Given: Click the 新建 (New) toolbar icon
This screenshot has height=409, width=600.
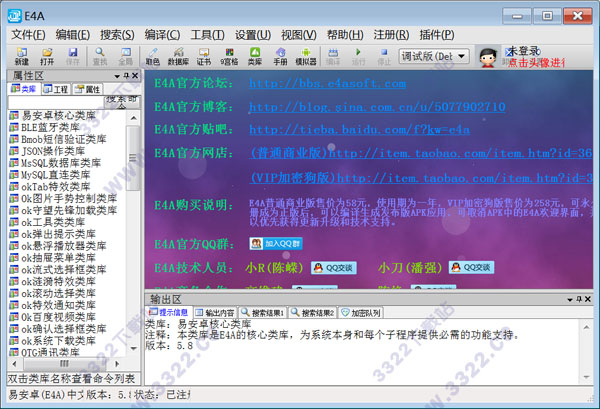Looking at the screenshot, I should 22,56.
